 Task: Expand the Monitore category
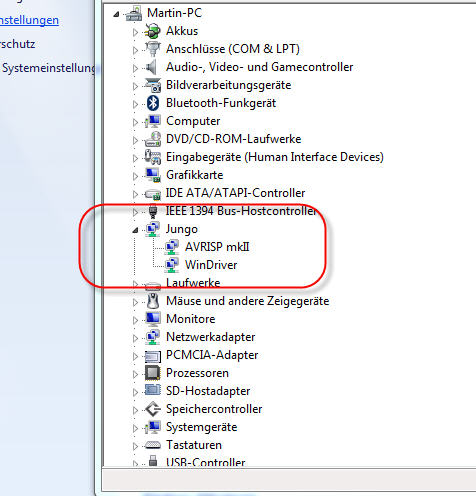point(135,320)
